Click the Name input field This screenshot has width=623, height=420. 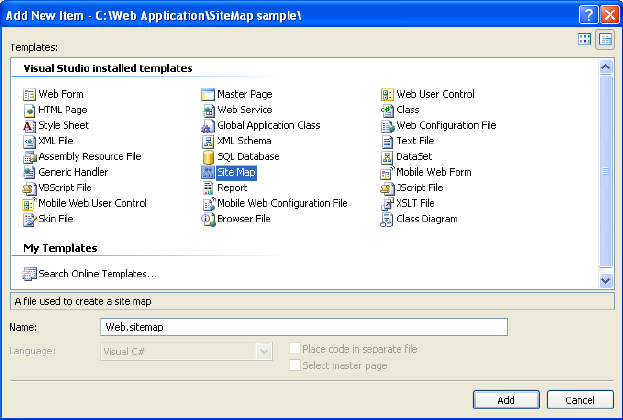pos(304,327)
